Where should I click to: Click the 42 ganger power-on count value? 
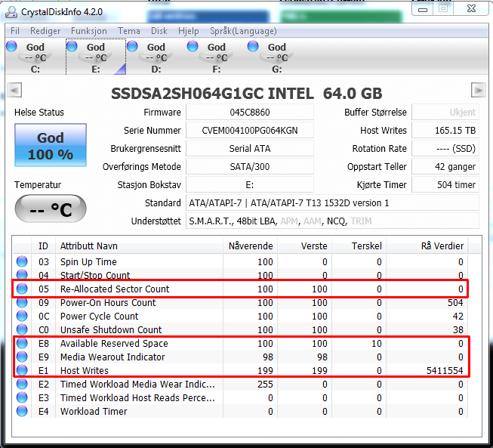[x=445, y=167]
